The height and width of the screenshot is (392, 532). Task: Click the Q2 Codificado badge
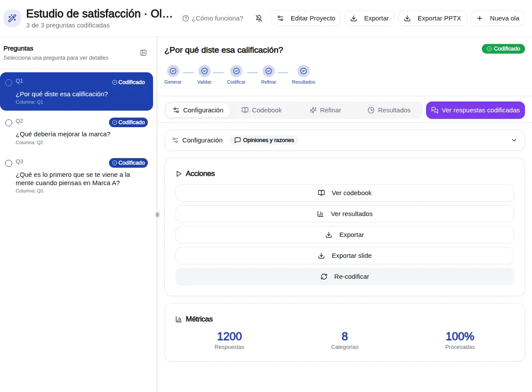coord(128,122)
